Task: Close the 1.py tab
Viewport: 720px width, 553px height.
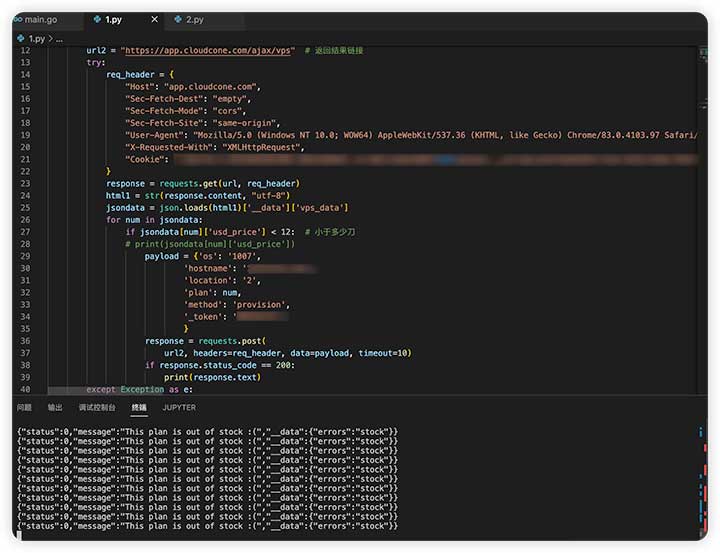Action: pyautogui.click(x=154, y=19)
